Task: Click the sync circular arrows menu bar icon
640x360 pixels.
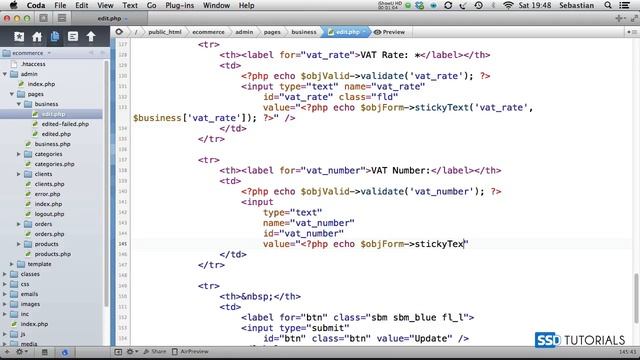Action: point(448,5)
